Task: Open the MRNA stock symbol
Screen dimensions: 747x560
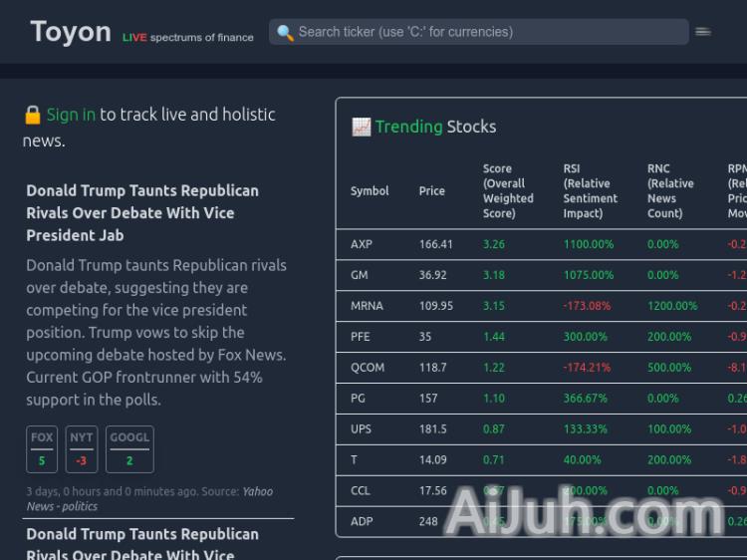Action: click(367, 306)
